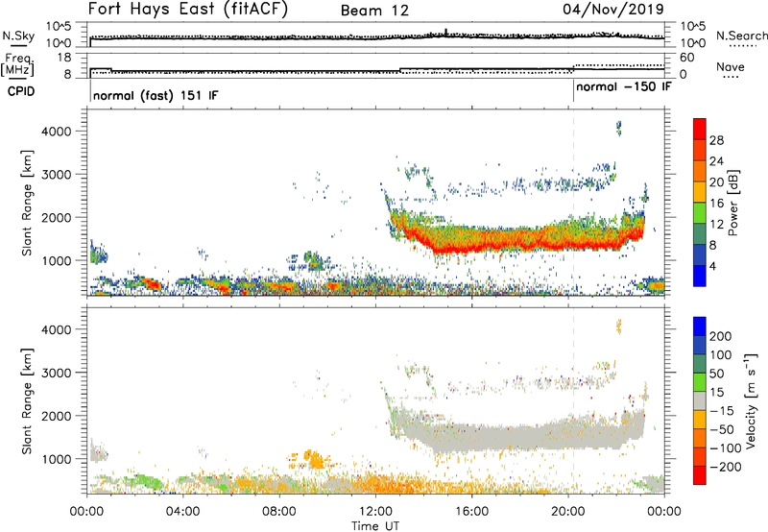Click the date '04/Nov/2019'
Image resolution: width=768 pixels, height=532 pixels.
click(613, 10)
